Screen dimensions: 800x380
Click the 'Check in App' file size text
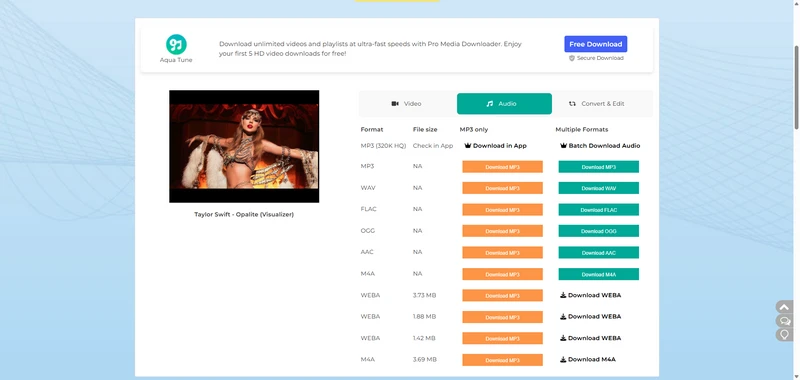[433, 146]
